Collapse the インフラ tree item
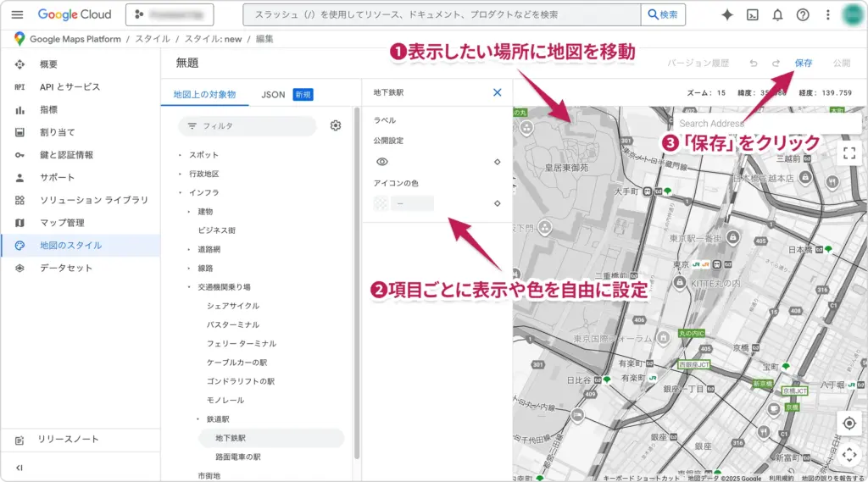The image size is (868, 482). point(180,192)
